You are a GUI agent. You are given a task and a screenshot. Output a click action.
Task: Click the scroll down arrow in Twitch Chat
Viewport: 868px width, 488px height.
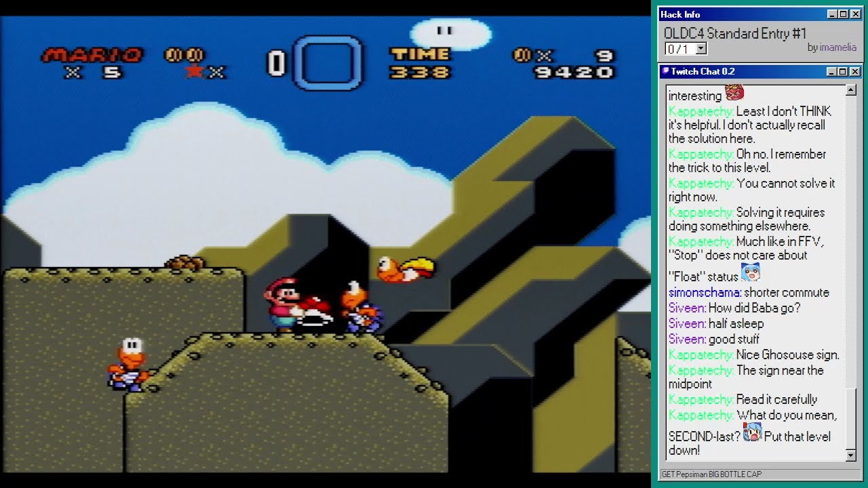coord(851,455)
